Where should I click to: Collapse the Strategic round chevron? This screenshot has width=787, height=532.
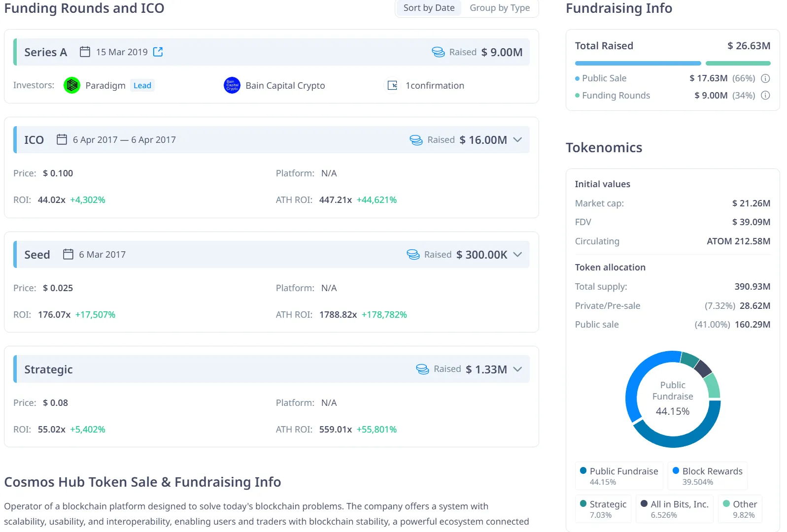(517, 369)
